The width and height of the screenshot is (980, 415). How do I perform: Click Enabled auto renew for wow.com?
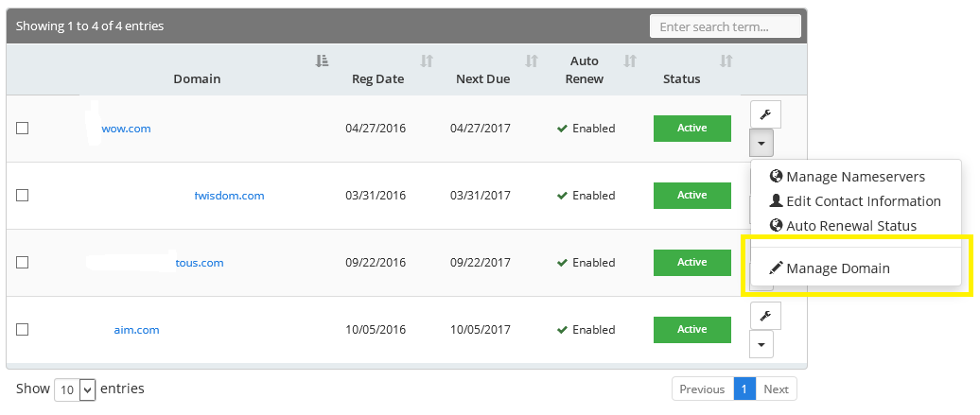click(586, 129)
